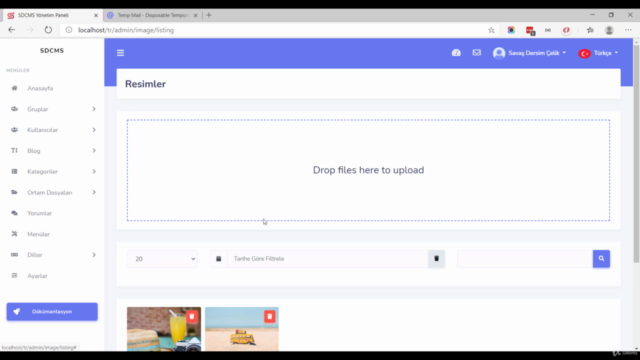Reload the page with refresh icon
Viewport: 640px width, 360px height.
coord(48,30)
